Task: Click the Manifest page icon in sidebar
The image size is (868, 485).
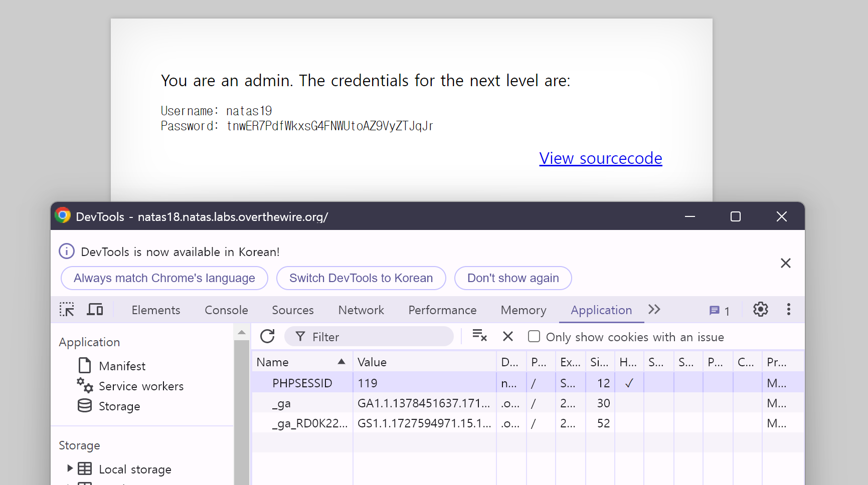Action: point(85,366)
